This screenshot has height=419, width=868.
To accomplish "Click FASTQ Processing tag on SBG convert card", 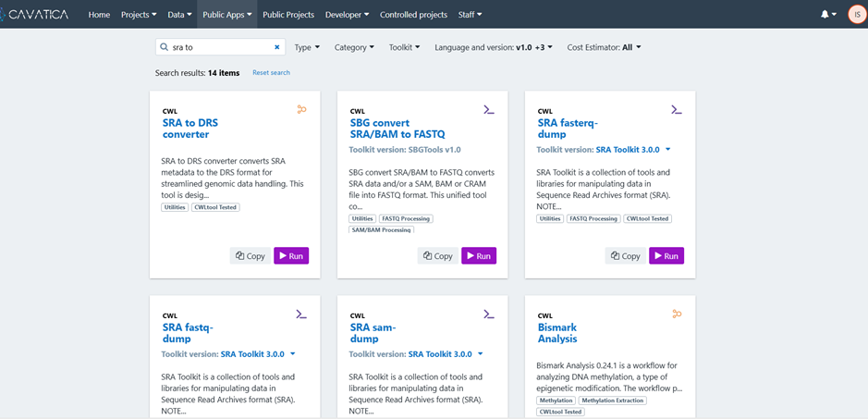I will tap(407, 218).
